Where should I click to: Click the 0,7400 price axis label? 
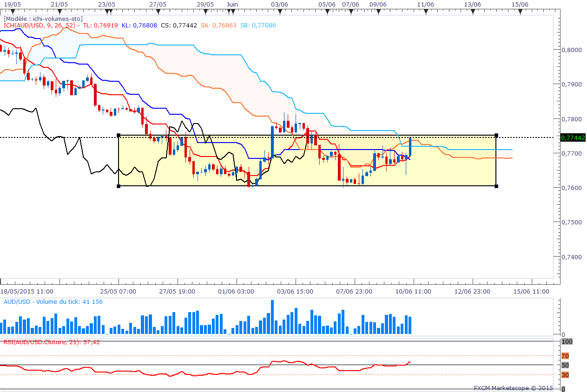click(x=571, y=257)
